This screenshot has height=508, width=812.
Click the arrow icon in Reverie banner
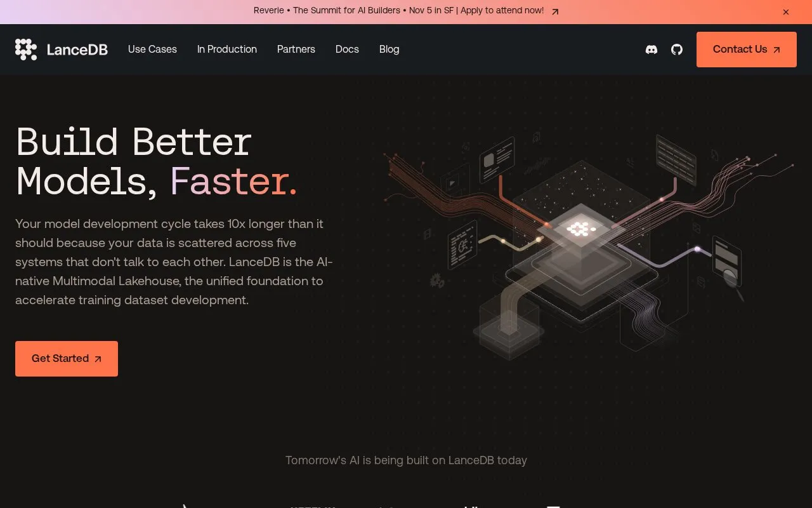[555, 11]
